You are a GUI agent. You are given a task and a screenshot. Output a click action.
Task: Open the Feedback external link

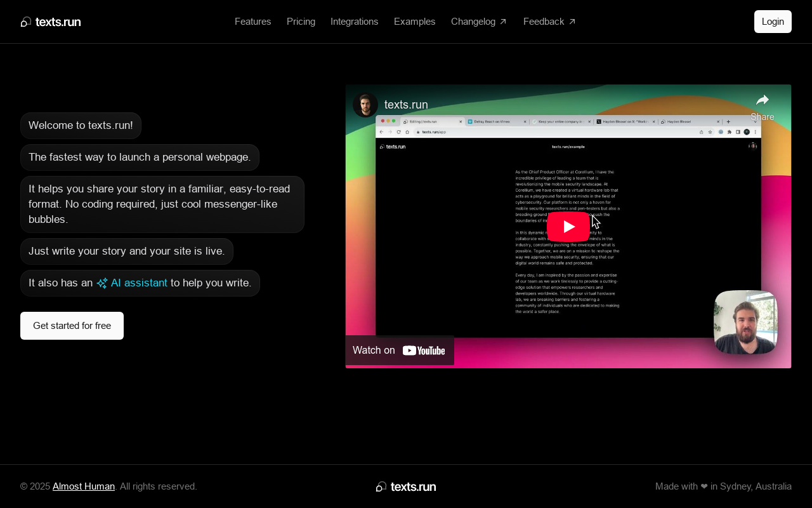point(549,22)
